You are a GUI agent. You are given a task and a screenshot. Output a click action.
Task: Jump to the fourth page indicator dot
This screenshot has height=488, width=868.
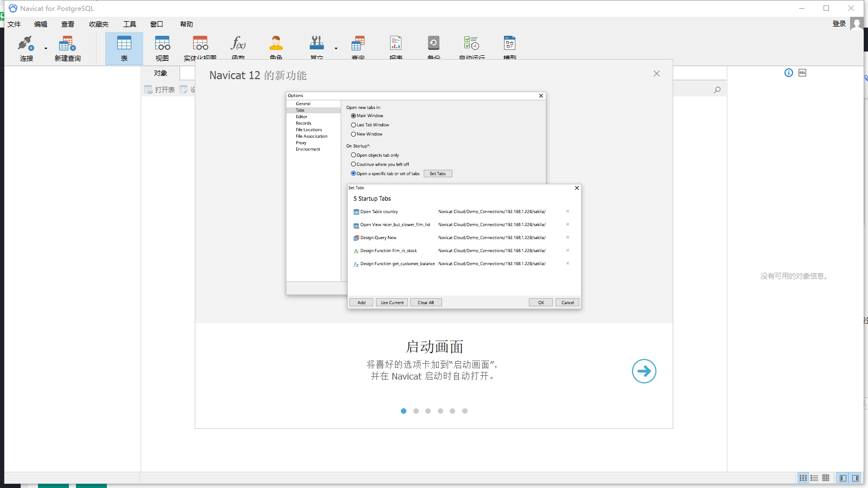441,411
